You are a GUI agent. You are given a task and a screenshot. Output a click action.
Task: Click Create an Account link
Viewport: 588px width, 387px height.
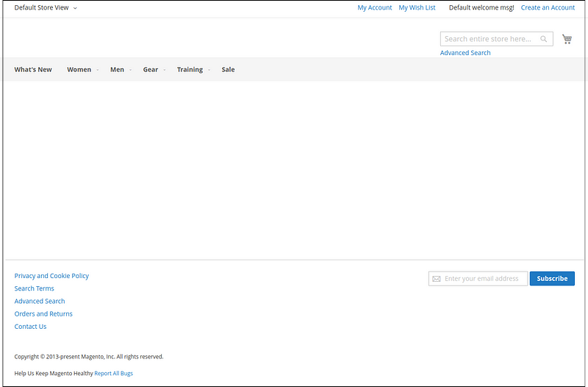pyautogui.click(x=548, y=7)
